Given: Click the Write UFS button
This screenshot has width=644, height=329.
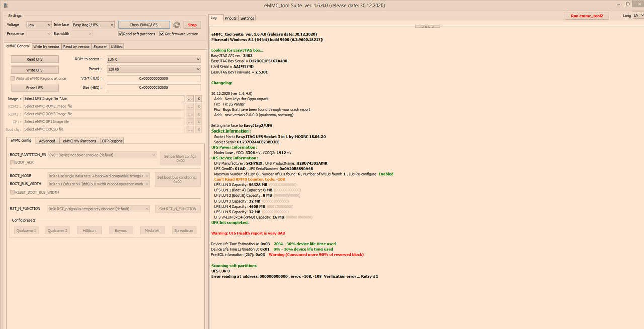Looking at the screenshot, I should [34, 70].
